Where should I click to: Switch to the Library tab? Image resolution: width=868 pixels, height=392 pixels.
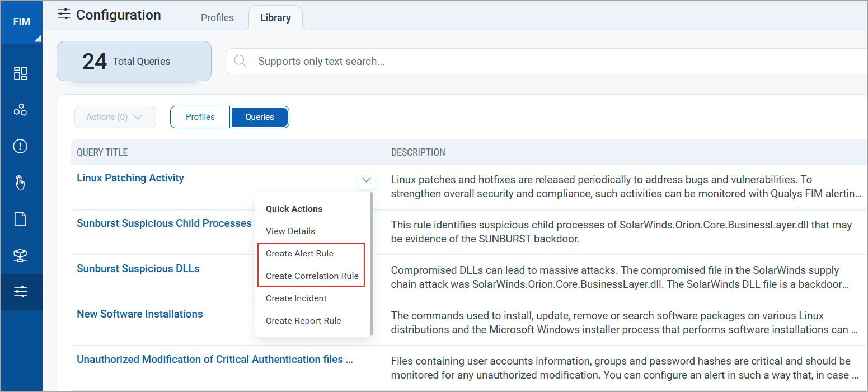275,18
